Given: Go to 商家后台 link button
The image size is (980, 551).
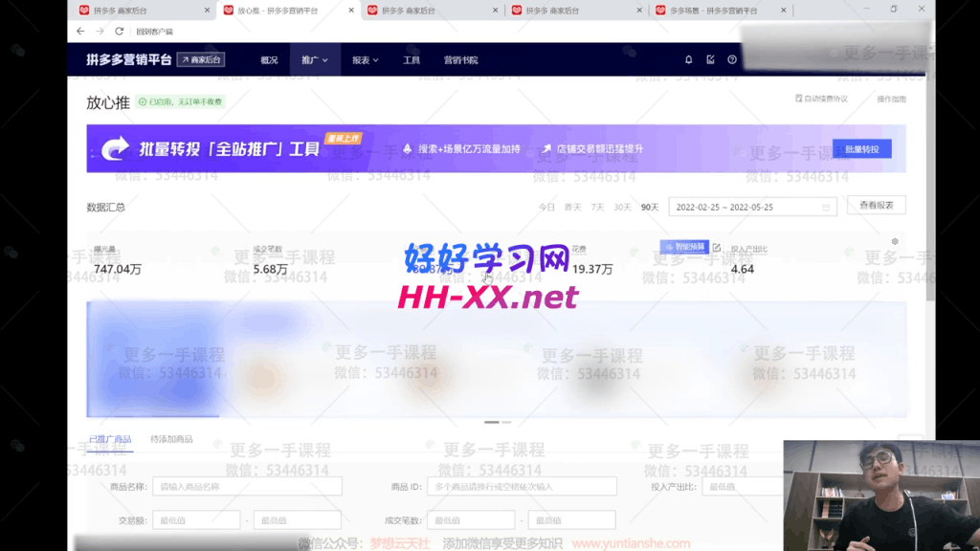Looking at the screenshot, I should [201, 60].
